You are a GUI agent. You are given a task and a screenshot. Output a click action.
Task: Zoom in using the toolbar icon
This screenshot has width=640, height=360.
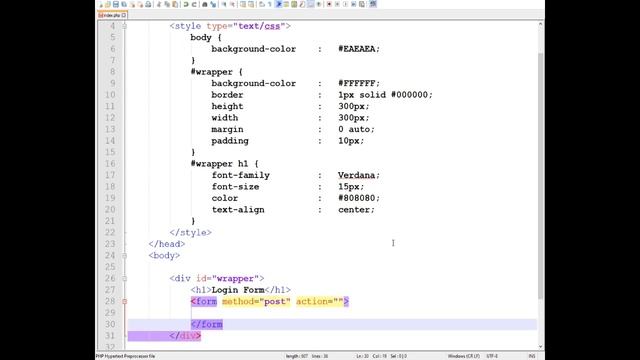(x=225, y=4)
